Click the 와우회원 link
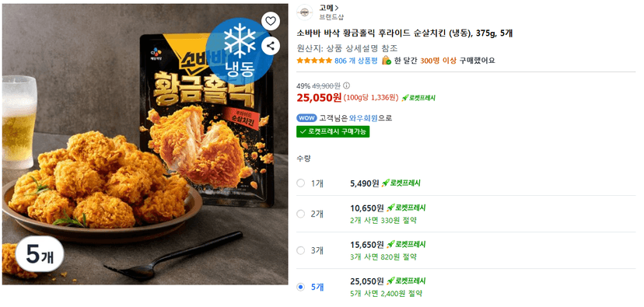This screenshot has width=644, height=307. tap(363, 118)
